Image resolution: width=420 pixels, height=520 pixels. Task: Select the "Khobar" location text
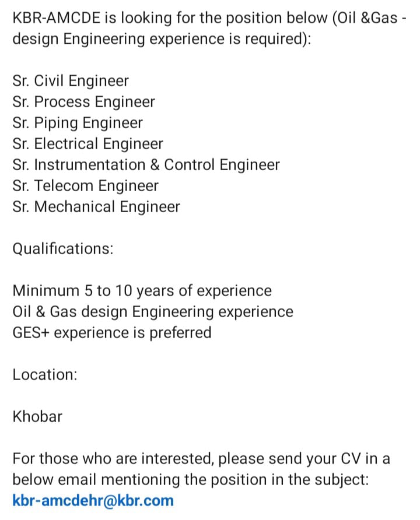[37, 417]
